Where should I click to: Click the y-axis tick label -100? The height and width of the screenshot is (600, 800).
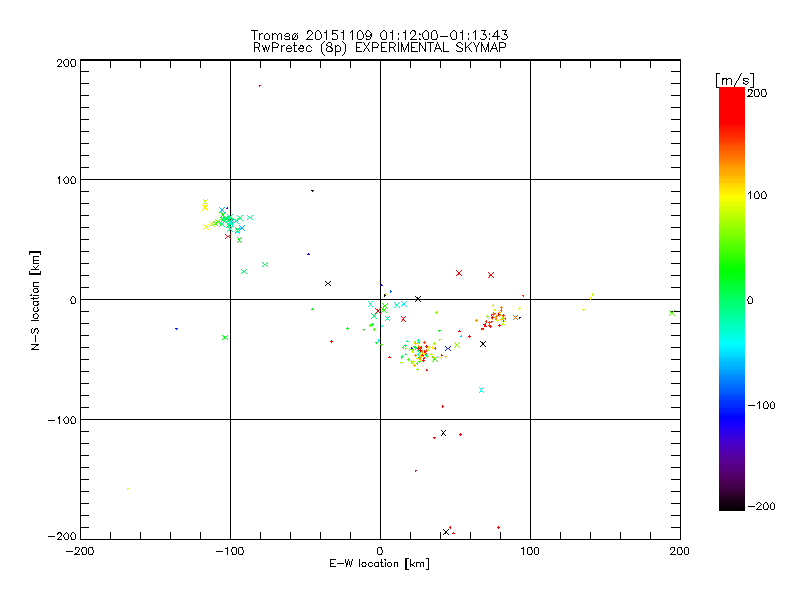pyautogui.click(x=62, y=420)
